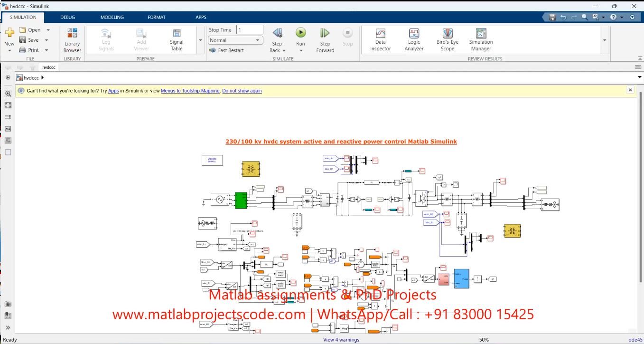This screenshot has width=644, height=344.
Task: Step Back the simulation
Action: 277,33
